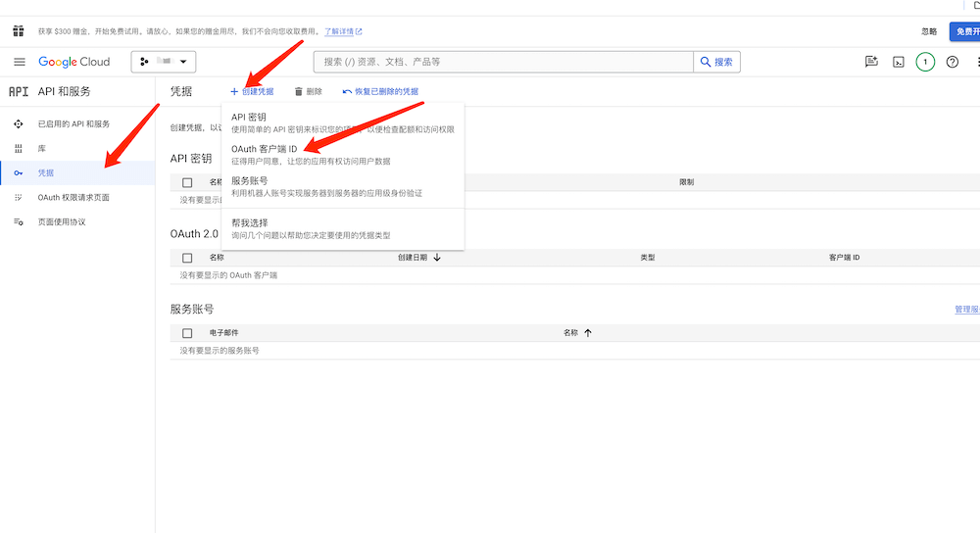Click the green notifications badge
980x533 pixels.
(925, 62)
